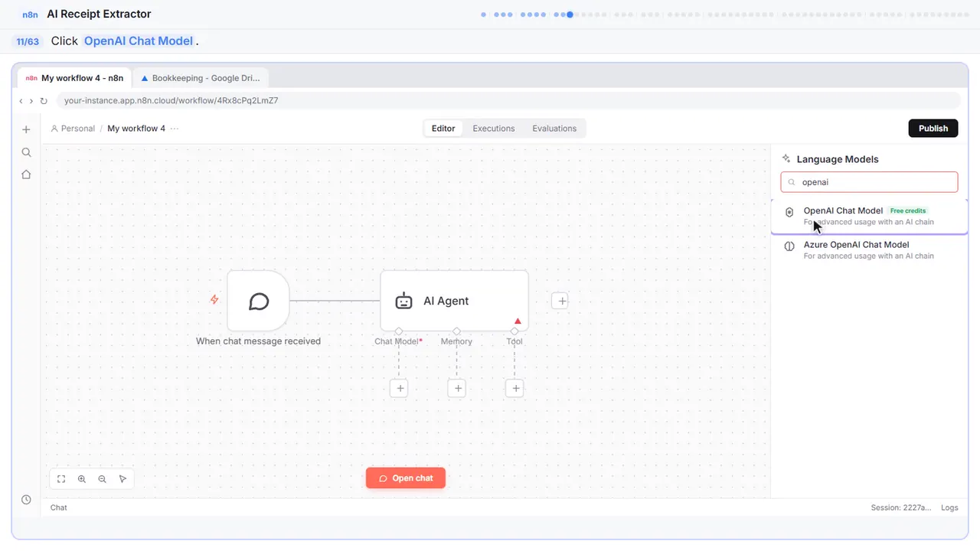The height and width of the screenshot is (551, 980).
Task: Add Tool via plus below Tool
Action: [515, 389]
